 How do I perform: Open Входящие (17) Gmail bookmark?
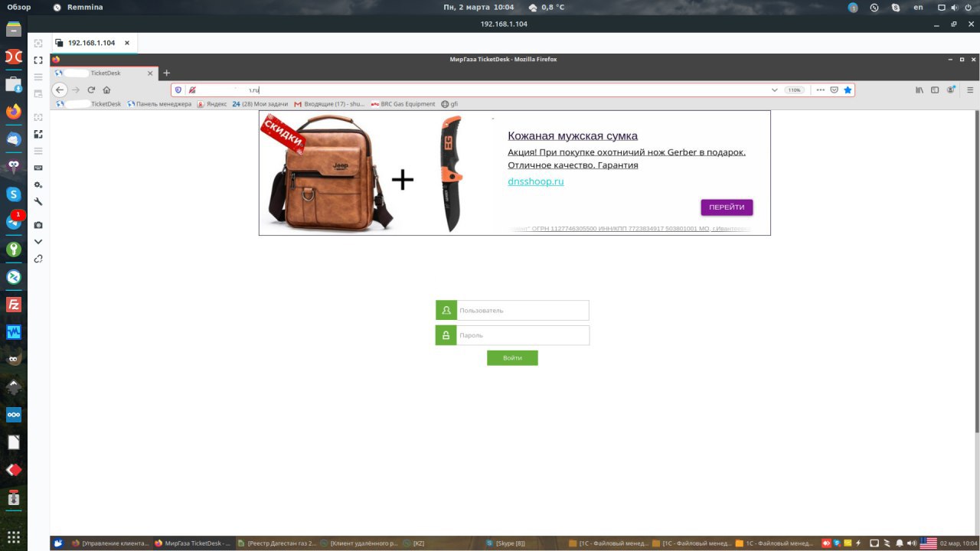pos(329,104)
